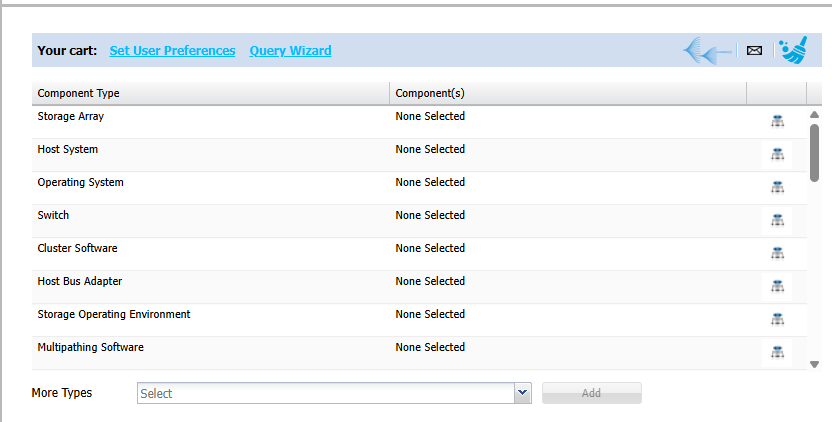Select the Host Bus Adapter row label
Viewport: 832px width, 422px height.
[x=80, y=281]
